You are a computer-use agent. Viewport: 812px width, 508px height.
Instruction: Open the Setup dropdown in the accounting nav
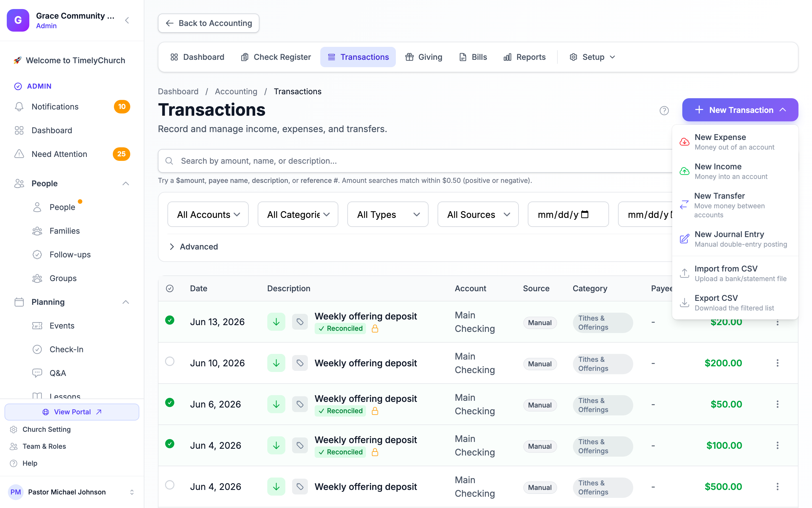[592, 57]
